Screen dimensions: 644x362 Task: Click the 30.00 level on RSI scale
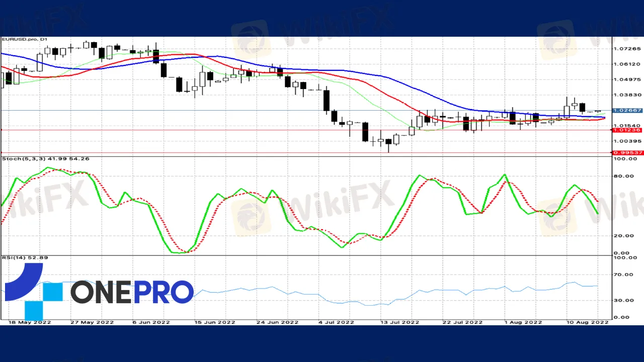coord(625,300)
